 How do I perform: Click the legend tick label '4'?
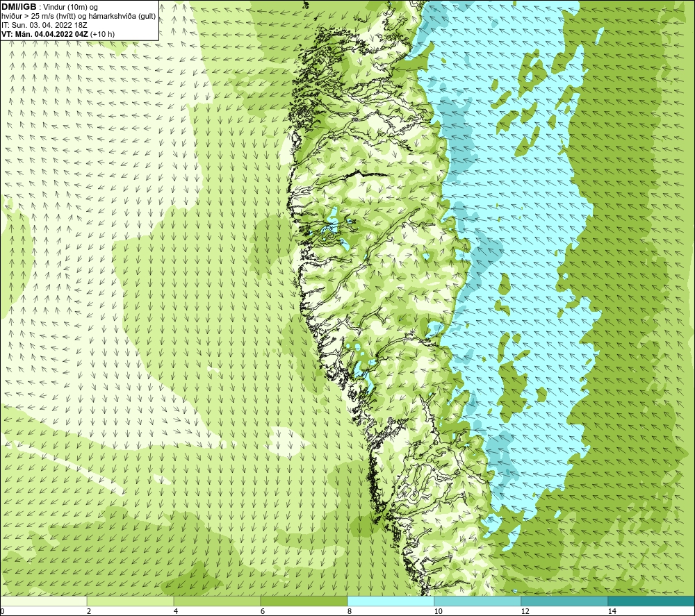click(176, 611)
